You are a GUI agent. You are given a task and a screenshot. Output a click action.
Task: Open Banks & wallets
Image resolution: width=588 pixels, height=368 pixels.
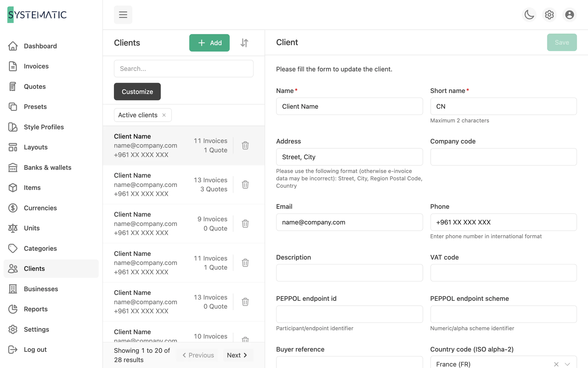(x=51, y=167)
